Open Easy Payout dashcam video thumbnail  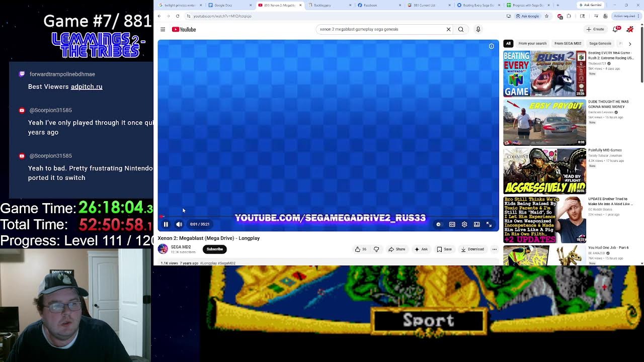click(545, 122)
